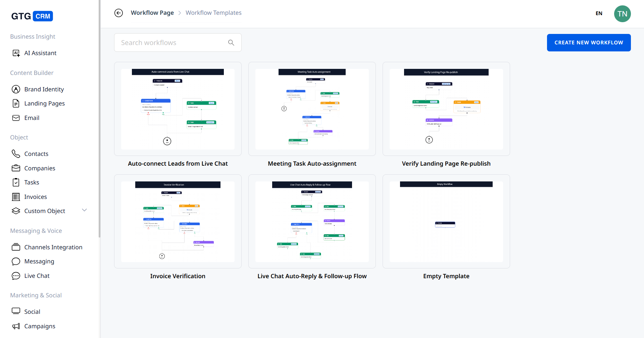Click the back arrow icon

point(118,13)
